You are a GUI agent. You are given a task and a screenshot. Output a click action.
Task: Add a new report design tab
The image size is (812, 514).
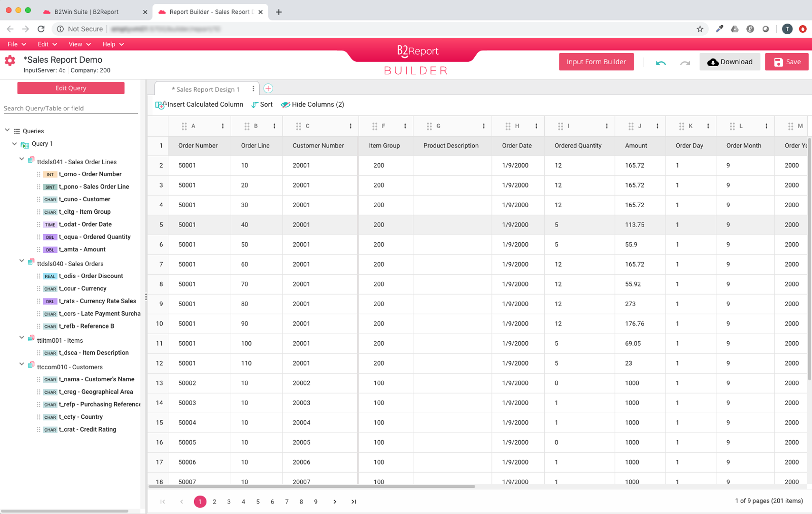coord(268,89)
